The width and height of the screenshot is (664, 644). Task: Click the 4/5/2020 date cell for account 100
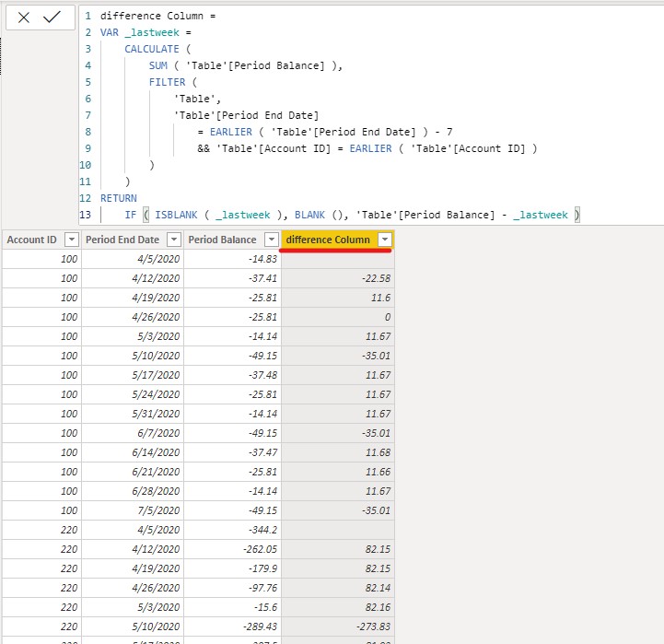click(x=133, y=259)
